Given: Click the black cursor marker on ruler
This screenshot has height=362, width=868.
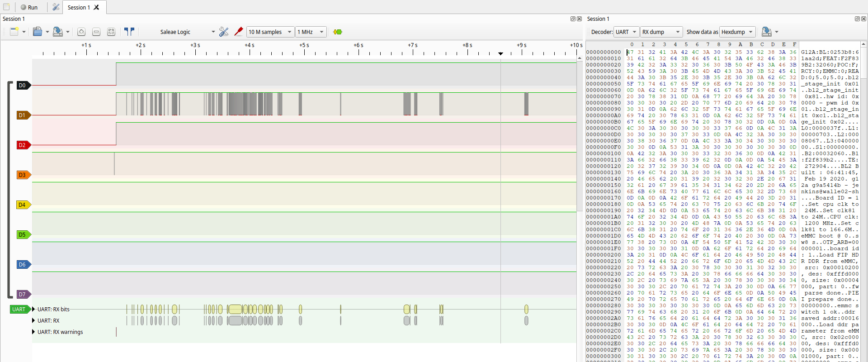Looking at the screenshot, I should pos(500,53).
